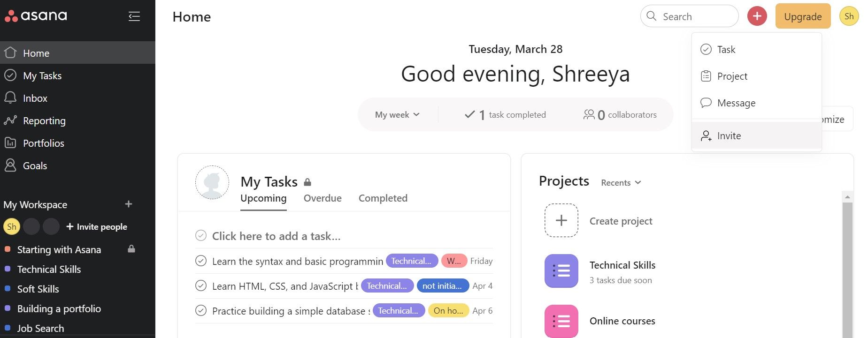Complete the 'Practice building a simple database' task
The width and height of the screenshot is (868, 338).
[x=201, y=311]
